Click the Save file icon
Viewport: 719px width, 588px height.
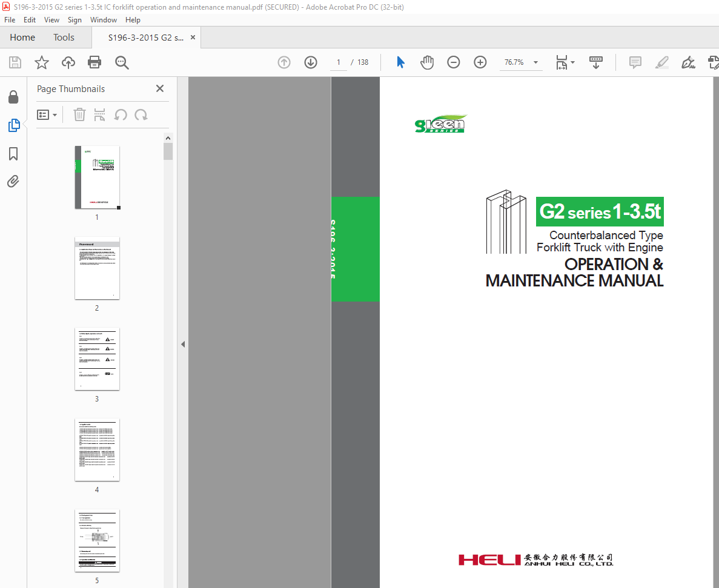tap(15, 62)
